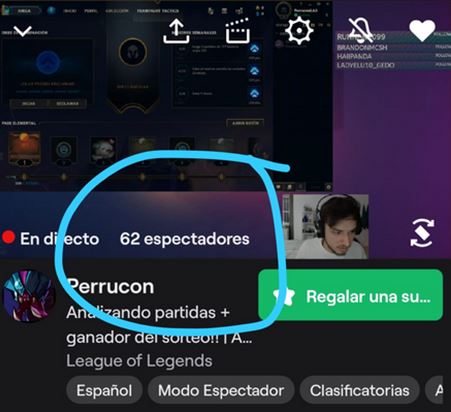
Task: Create a clip with the clapperboard icon
Action: pos(238,31)
